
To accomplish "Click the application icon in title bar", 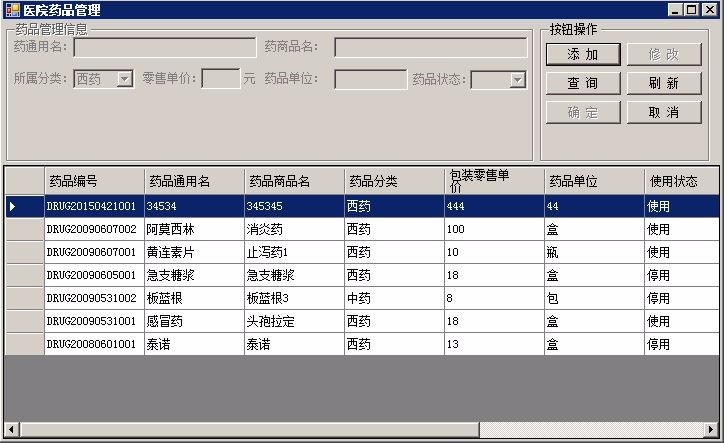I will click(x=12, y=10).
